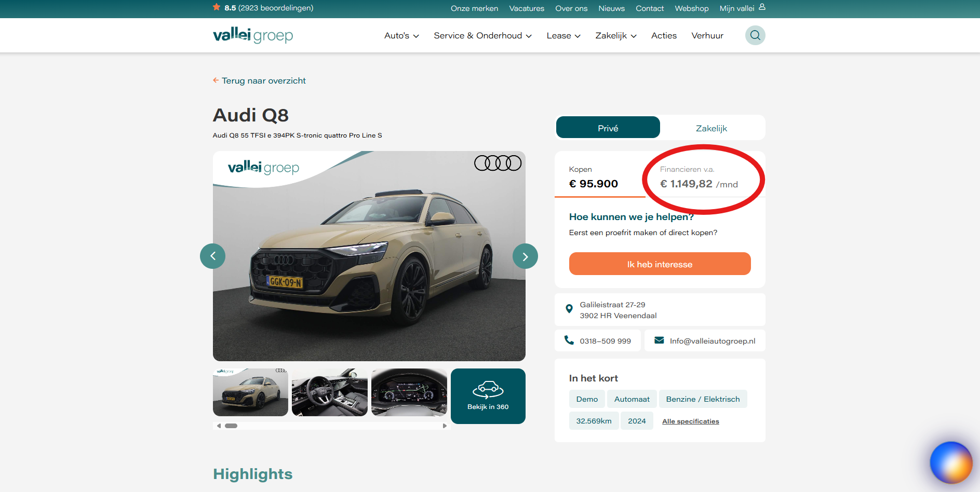
Task: Click the 2024 year tag
Action: (637, 420)
